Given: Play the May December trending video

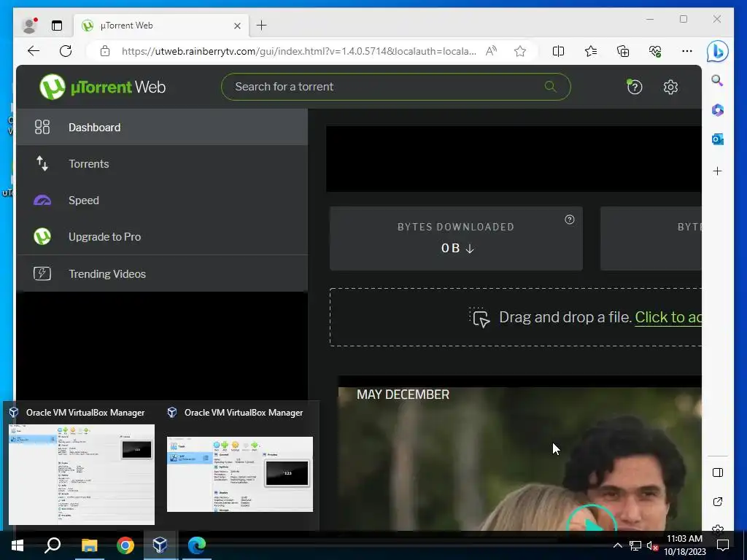Looking at the screenshot, I should pos(591,519).
